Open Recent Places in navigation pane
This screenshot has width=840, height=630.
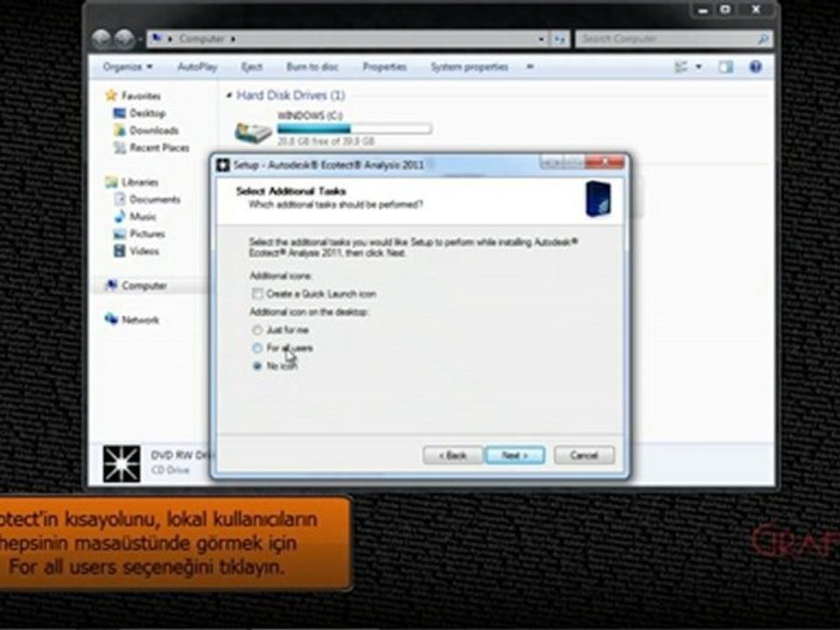coord(159,147)
